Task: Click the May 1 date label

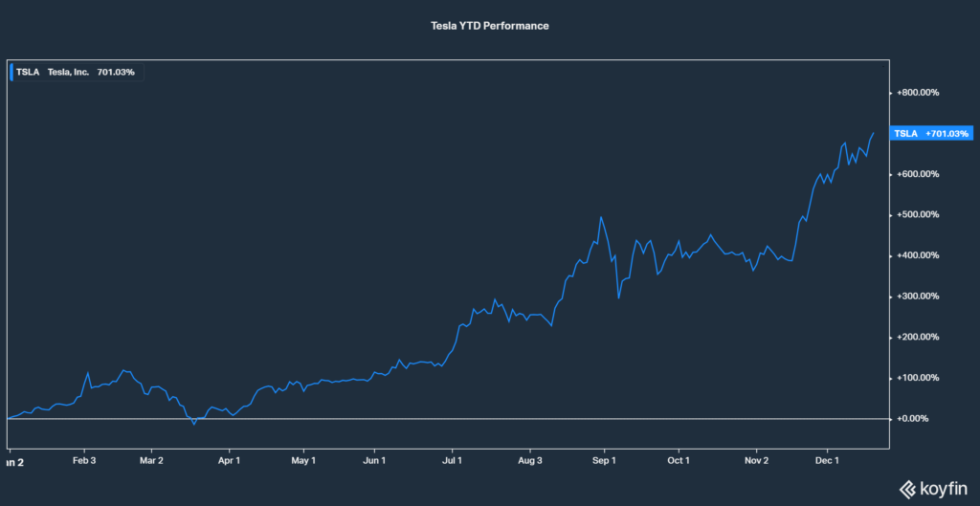Action: (303, 461)
